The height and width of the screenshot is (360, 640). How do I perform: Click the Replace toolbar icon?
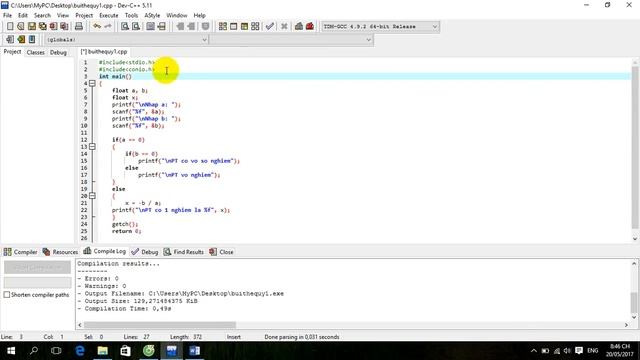point(136,27)
